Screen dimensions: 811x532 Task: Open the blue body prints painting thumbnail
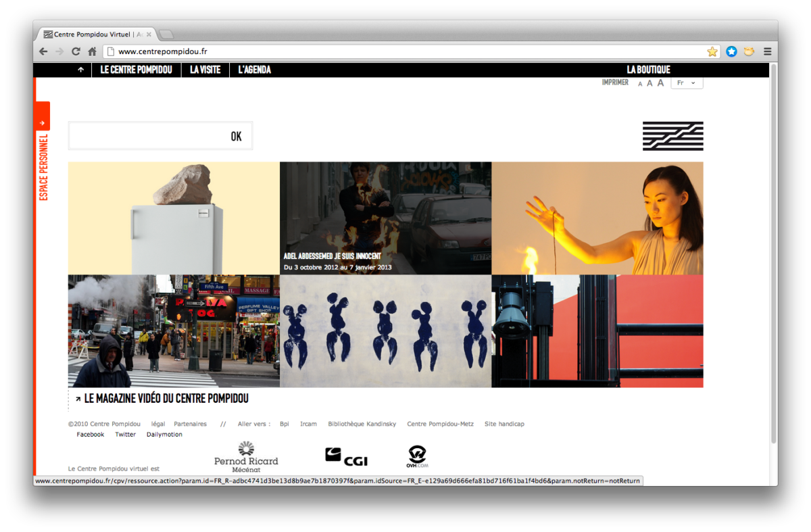tap(385, 331)
